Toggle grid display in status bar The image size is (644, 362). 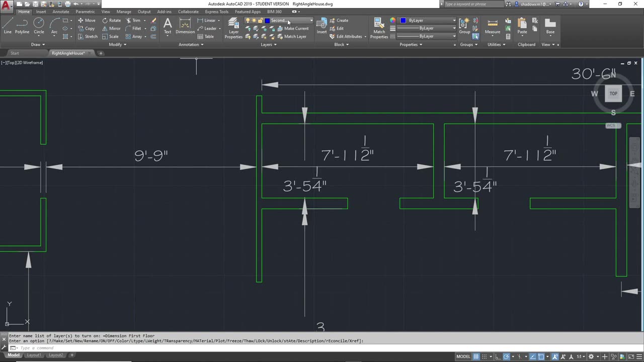coord(476,356)
